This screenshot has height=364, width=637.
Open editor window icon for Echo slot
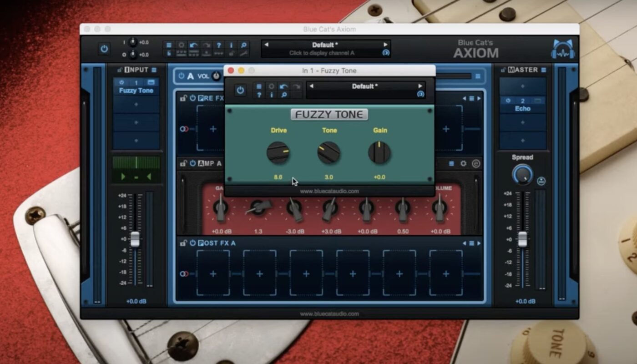(x=537, y=101)
